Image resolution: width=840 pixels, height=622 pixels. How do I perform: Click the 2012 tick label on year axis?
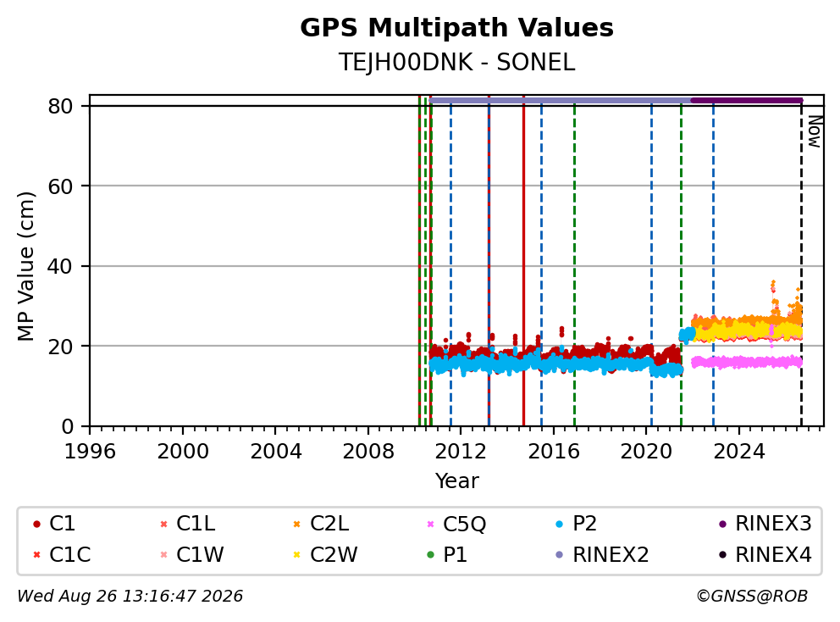point(461,452)
